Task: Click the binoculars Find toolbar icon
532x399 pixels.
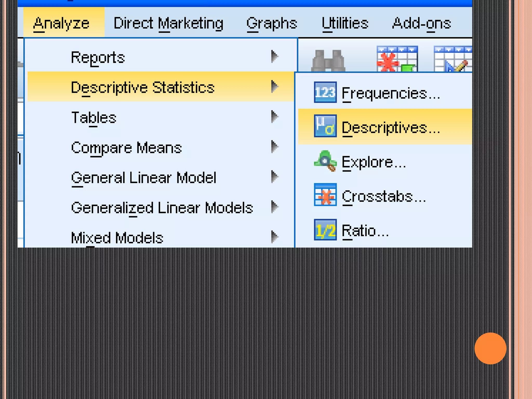Action: [x=328, y=60]
